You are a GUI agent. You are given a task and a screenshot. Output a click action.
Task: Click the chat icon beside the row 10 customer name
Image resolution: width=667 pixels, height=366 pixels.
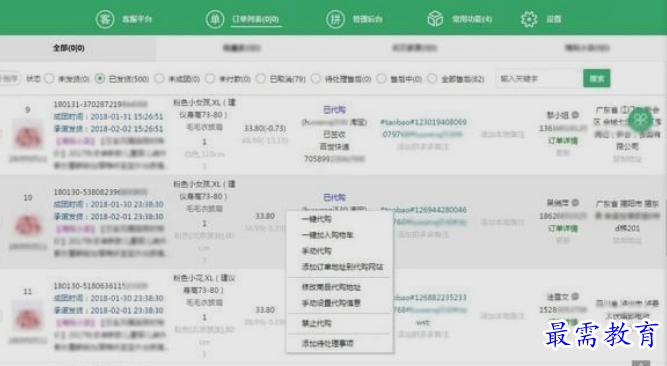click(575, 203)
